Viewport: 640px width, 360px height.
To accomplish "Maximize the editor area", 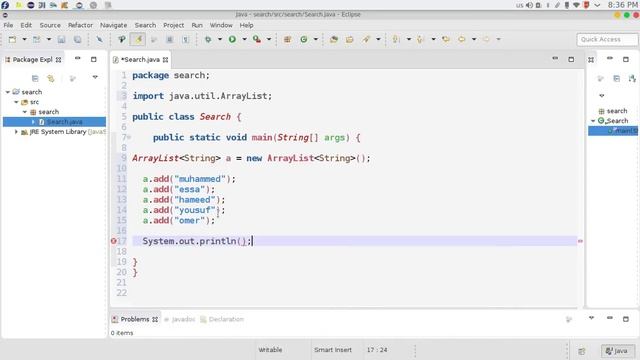I will tap(571, 60).
